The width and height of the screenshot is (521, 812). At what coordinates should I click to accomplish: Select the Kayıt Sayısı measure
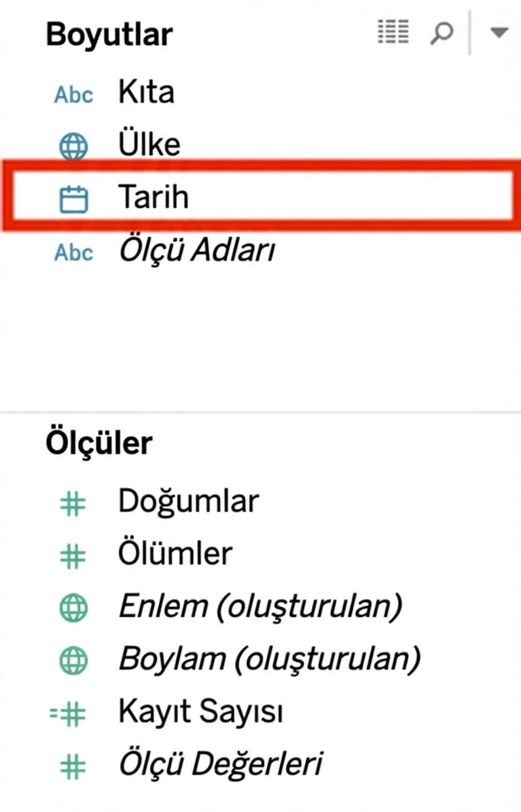(x=200, y=712)
